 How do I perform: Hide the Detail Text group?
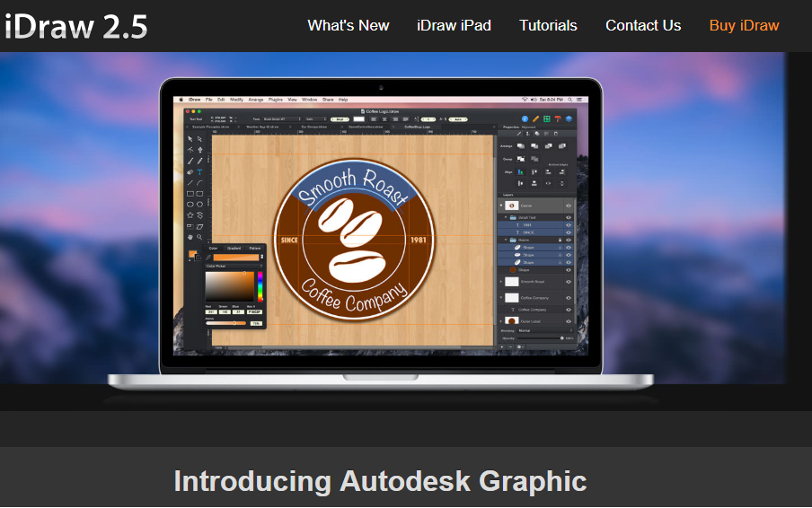[x=569, y=217]
